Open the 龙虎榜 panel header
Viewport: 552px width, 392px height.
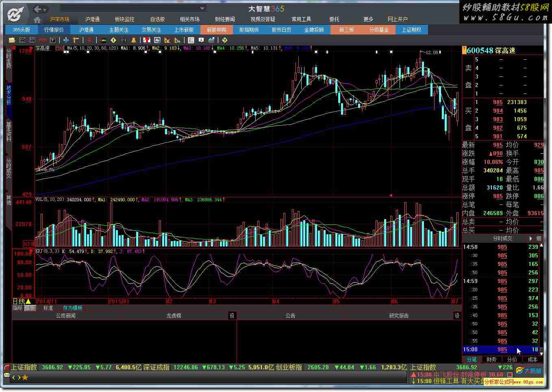[x=174, y=316]
